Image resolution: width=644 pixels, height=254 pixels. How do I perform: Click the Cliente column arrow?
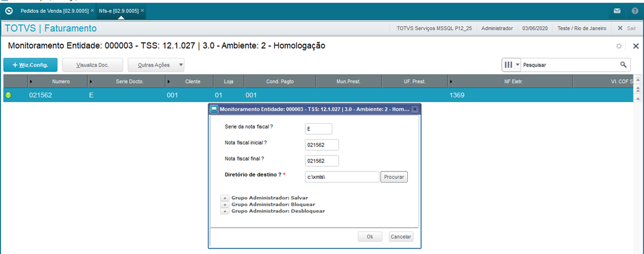click(168, 82)
